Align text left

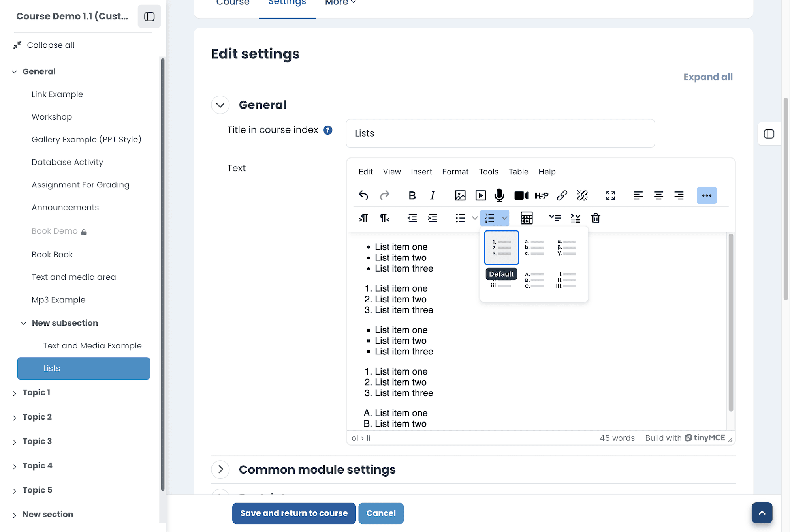[x=638, y=195]
